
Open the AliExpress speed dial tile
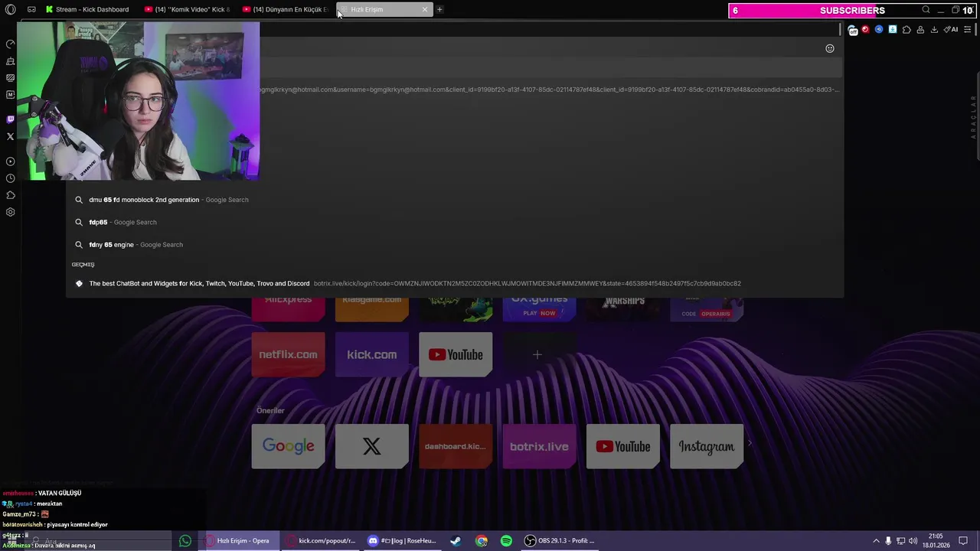[x=288, y=309]
